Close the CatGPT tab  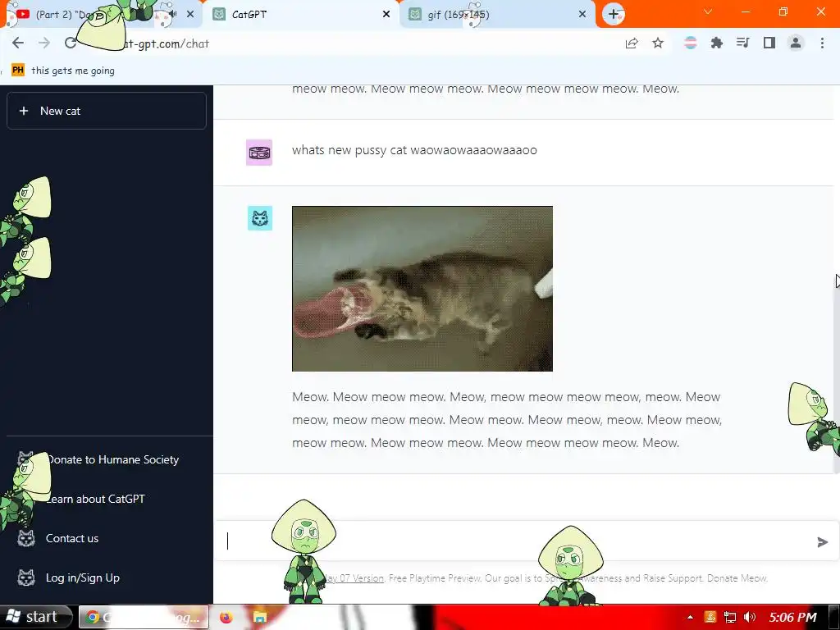(386, 15)
